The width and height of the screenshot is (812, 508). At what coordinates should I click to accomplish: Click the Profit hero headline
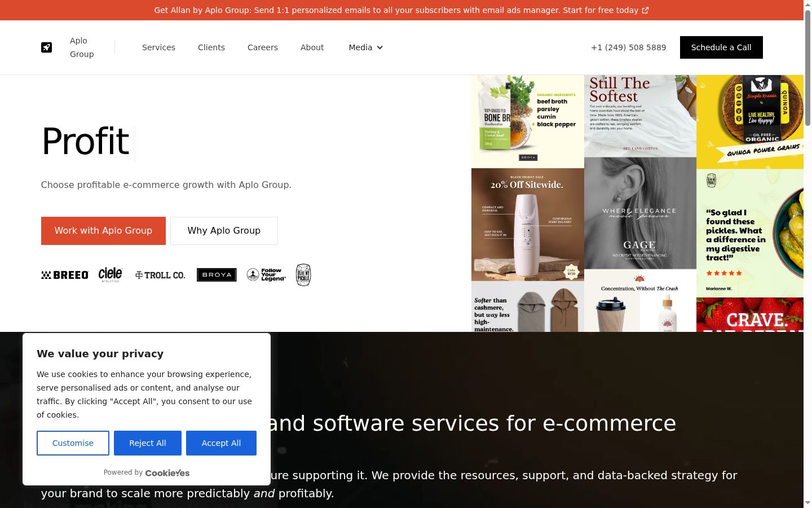point(86,141)
